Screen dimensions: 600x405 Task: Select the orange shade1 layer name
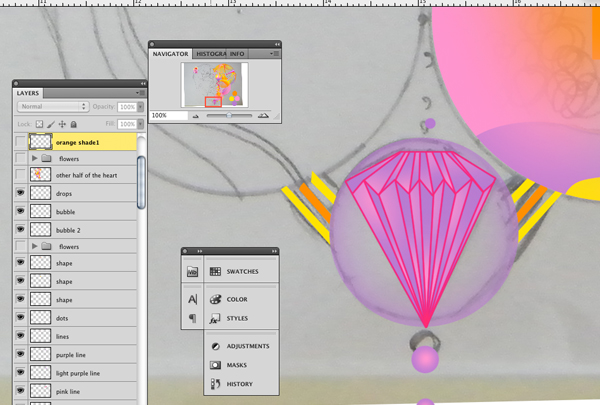coord(77,142)
